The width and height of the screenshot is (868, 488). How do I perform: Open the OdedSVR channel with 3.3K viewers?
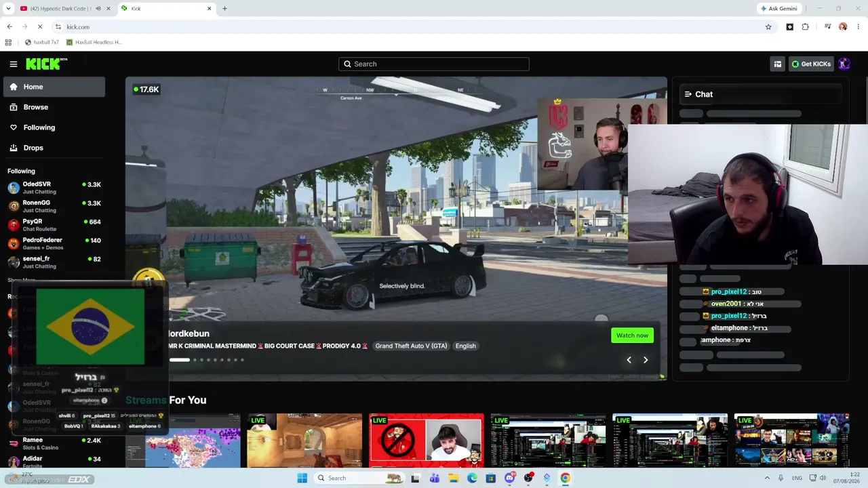54,188
